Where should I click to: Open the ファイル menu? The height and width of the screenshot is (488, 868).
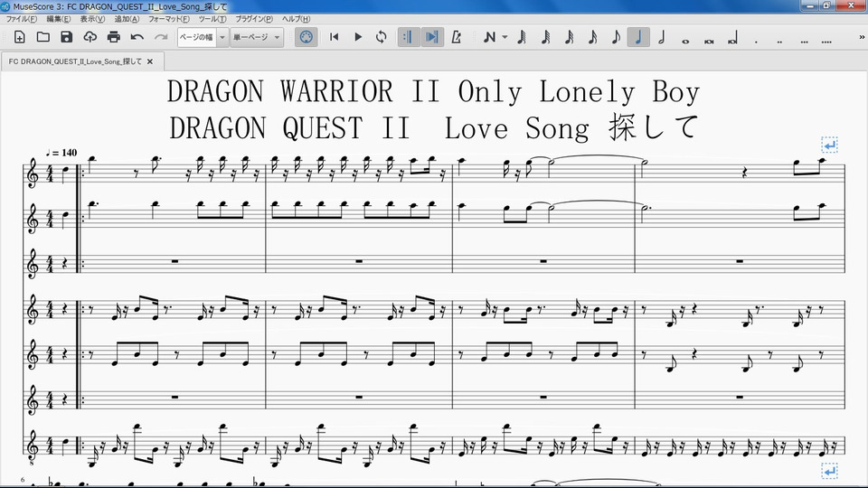tap(21, 19)
